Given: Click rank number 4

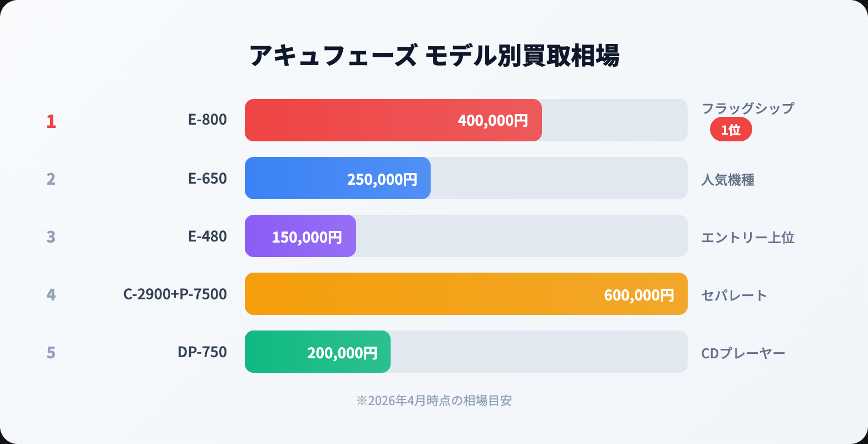Looking at the screenshot, I should [51, 294].
